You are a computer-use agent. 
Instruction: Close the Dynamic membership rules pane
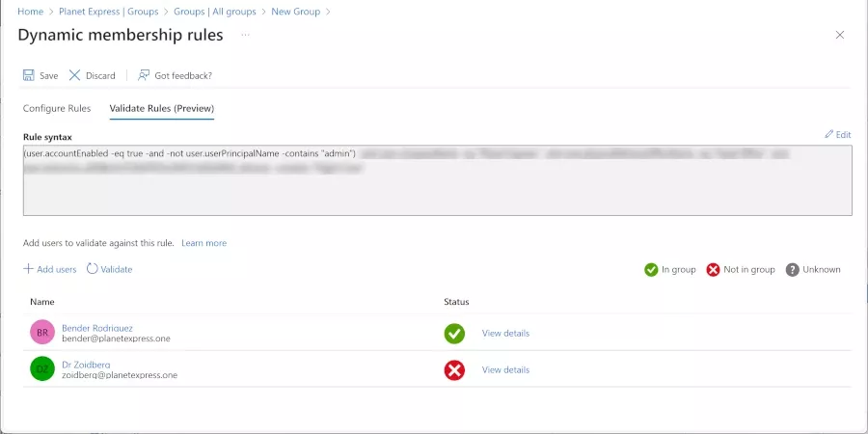[x=839, y=35]
